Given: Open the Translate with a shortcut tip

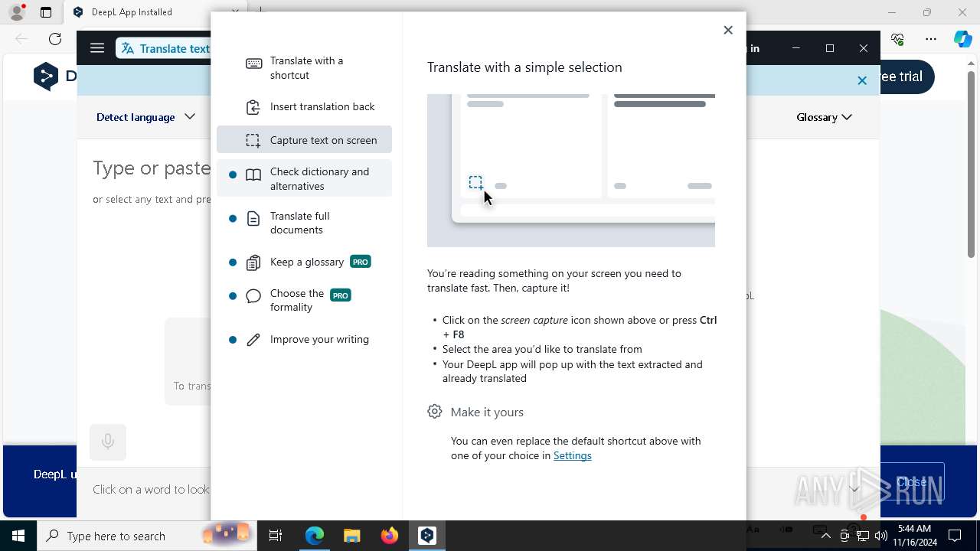Looking at the screenshot, I should 304,68.
